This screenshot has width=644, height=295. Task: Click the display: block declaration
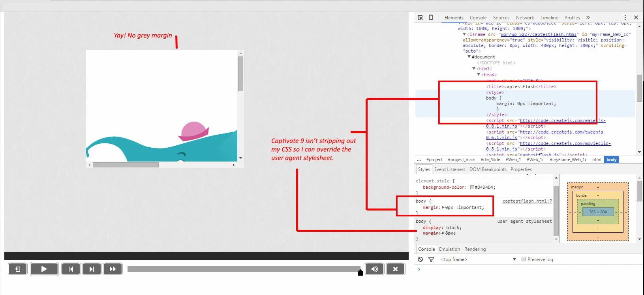point(442,227)
